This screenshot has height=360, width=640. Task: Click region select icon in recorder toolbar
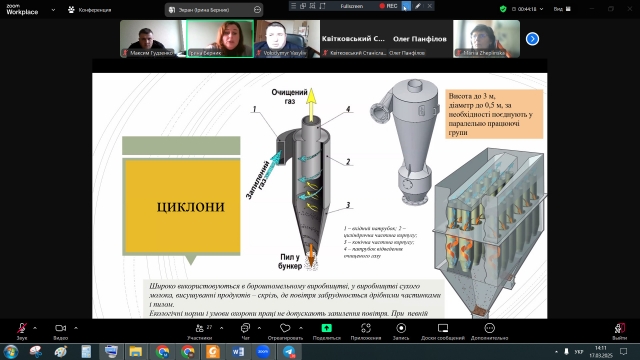pos(313,6)
